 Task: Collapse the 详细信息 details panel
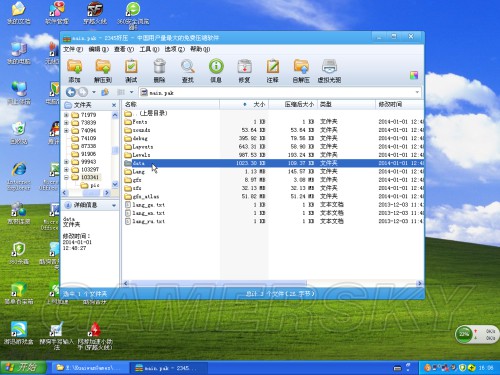coord(114,205)
